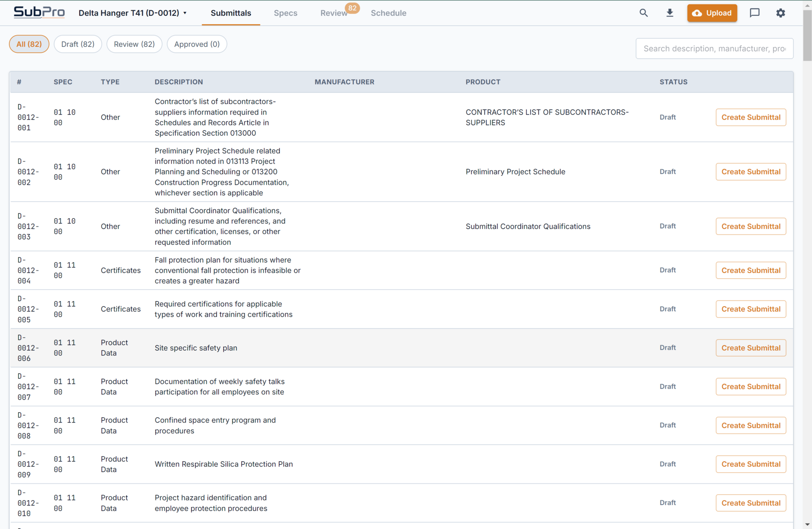Click the download arrow icon

pos(670,13)
